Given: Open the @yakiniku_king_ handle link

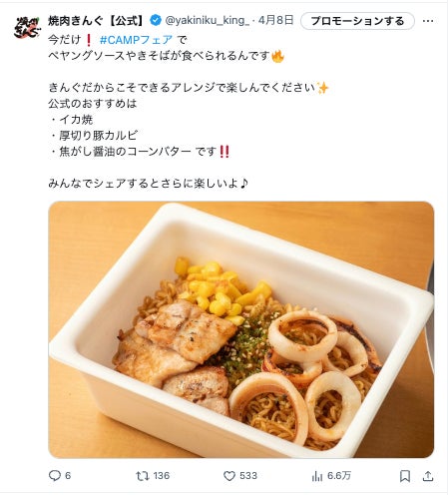Looking at the screenshot, I should (x=208, y=20).
